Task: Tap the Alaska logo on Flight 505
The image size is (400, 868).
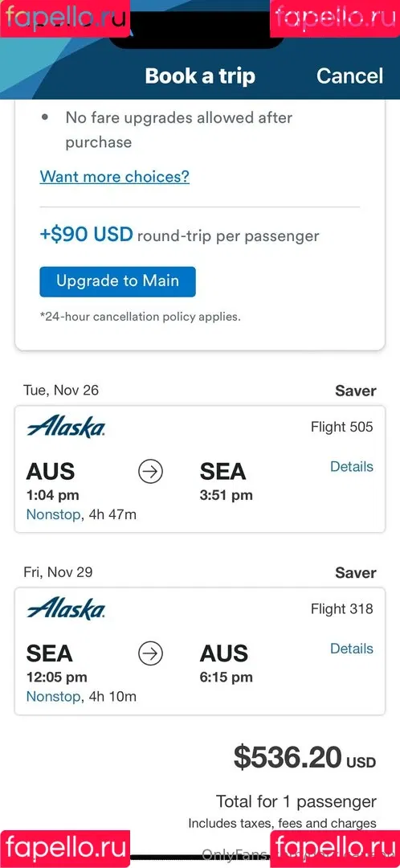Action: [x=66, y=428]
